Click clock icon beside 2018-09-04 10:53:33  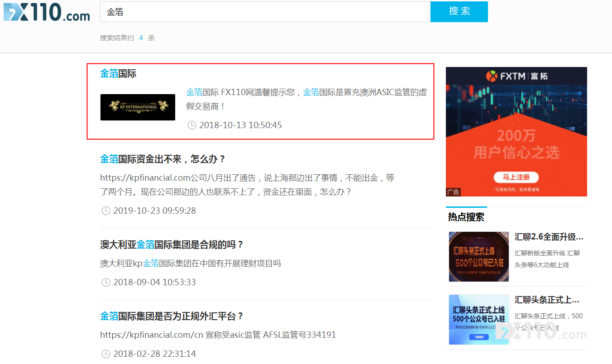pyautogui.click(x=106, y=282)
